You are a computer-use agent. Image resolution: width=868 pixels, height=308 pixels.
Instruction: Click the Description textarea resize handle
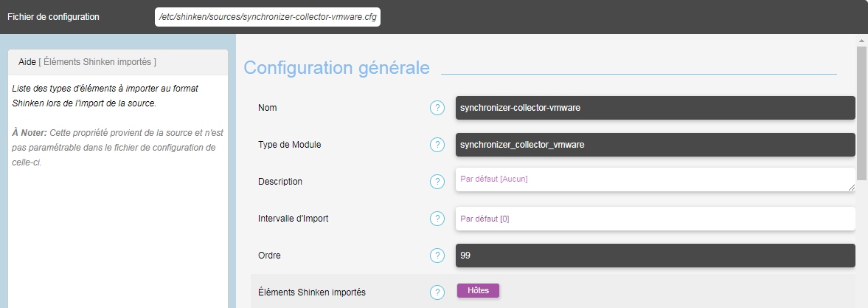(x=852, y=188)
